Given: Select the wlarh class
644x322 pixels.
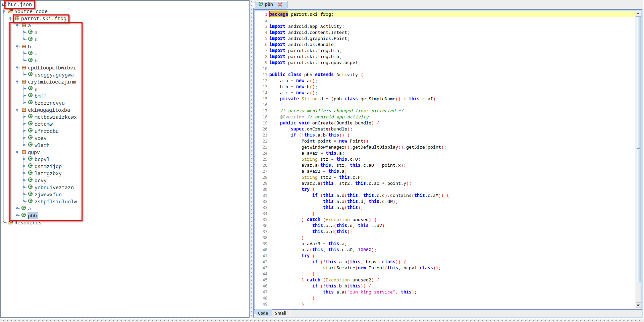Looking at the screenshot, I should click(42, 145).
